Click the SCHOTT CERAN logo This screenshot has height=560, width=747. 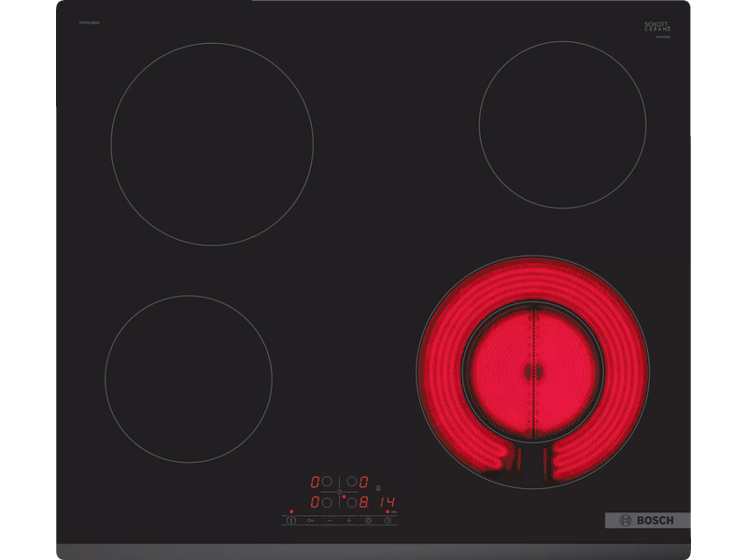(x=657, y=28)
